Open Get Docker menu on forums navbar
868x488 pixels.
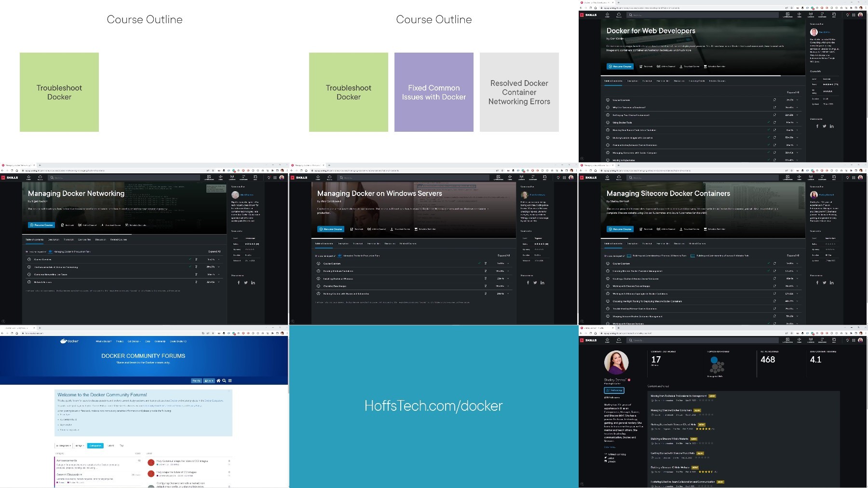point(134,341)
